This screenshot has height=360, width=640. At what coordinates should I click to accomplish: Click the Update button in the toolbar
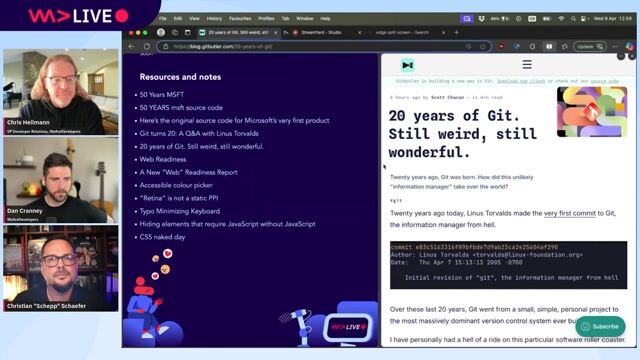(589, 47)
